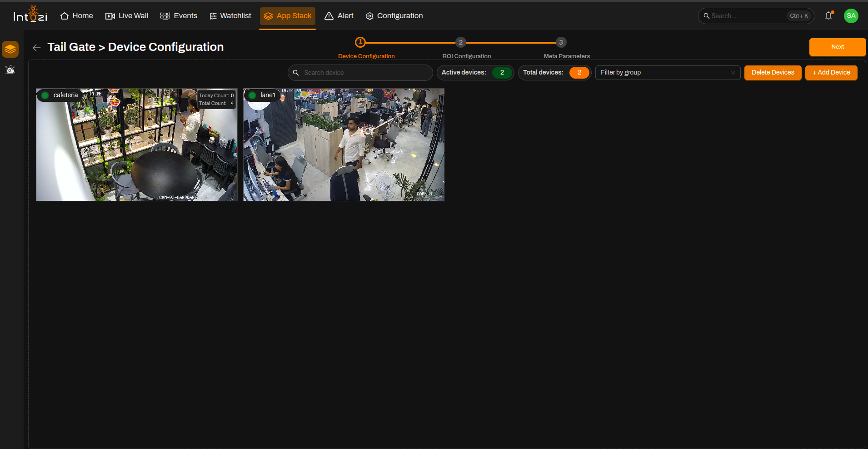Screen dimensions: 868x449
Task: Open the SA user avatar menu
Action: [x=851, y=16]
